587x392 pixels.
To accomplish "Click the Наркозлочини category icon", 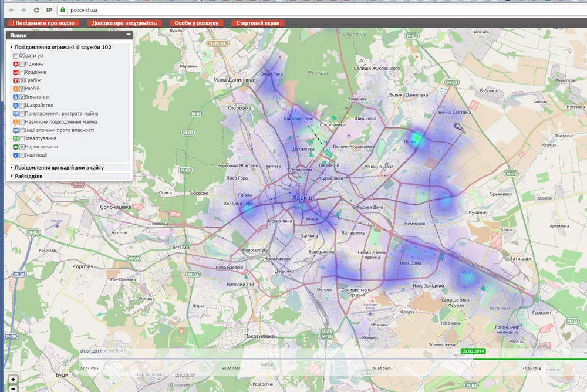I will (16, 147).
